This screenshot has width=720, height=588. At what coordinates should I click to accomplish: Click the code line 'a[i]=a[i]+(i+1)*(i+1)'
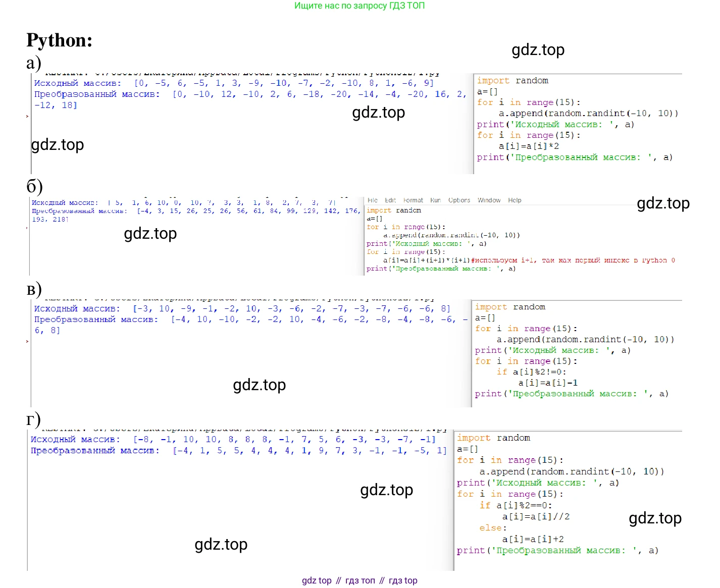426,260
